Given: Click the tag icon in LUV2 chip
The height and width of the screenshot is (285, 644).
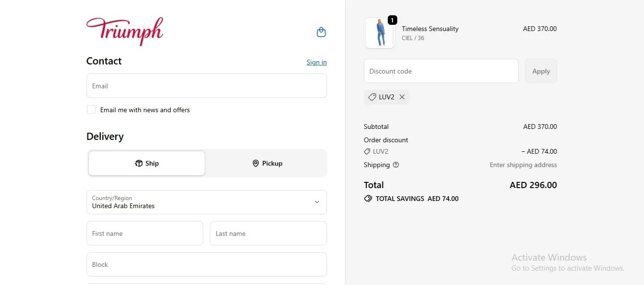Looking at the screenshot, I should [372, 97].
